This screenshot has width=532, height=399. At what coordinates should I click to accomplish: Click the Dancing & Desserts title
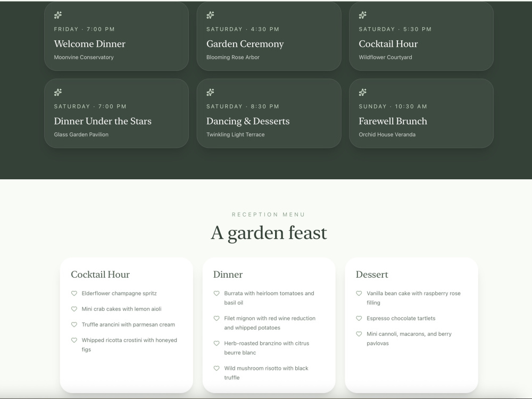(248, 121)
